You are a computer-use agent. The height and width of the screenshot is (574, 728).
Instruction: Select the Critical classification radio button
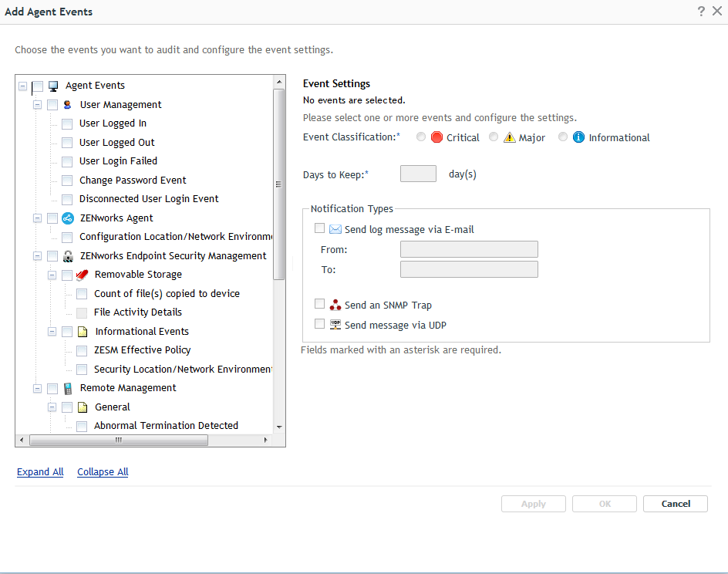(420, 137)
